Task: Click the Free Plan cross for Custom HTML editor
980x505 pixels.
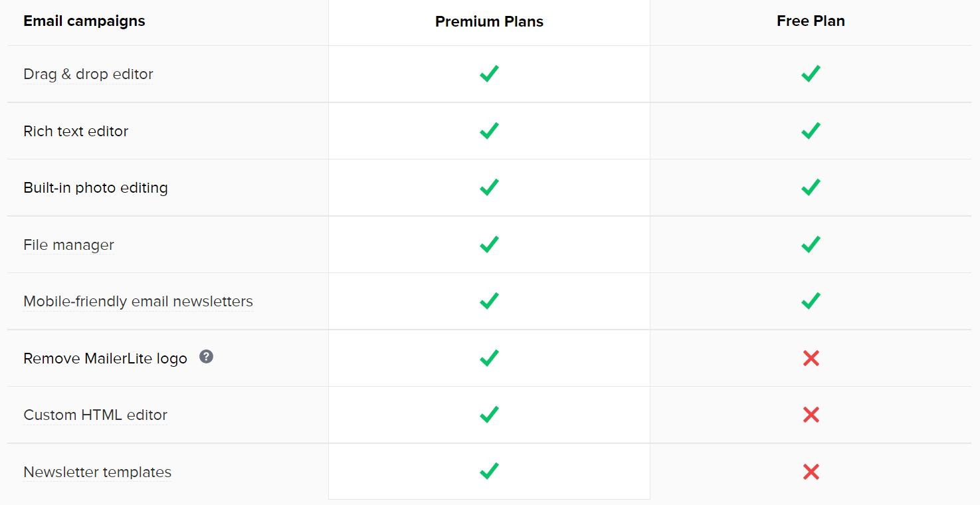Action: [x=811, y=415]
